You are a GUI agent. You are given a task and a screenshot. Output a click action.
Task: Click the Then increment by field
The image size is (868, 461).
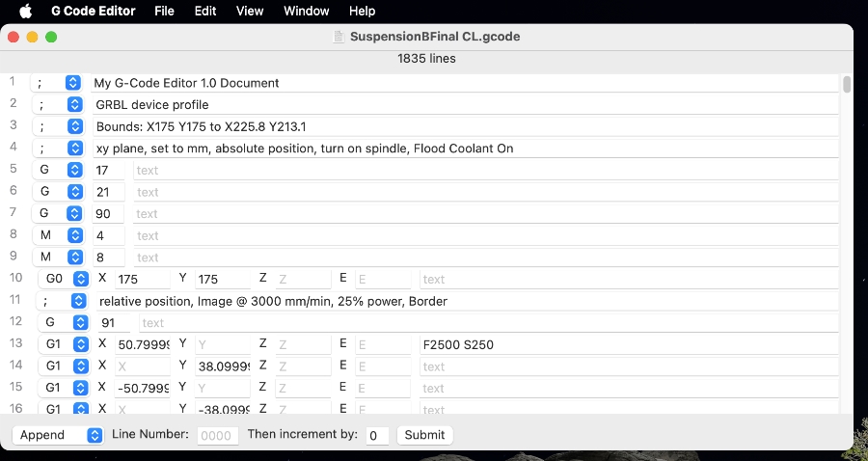(x=377, y=436)
